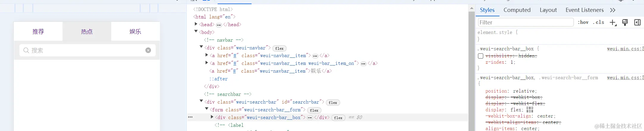Expand the head element node
The height and width of the screenshot is (131, 644).
[x=196, y=24]
